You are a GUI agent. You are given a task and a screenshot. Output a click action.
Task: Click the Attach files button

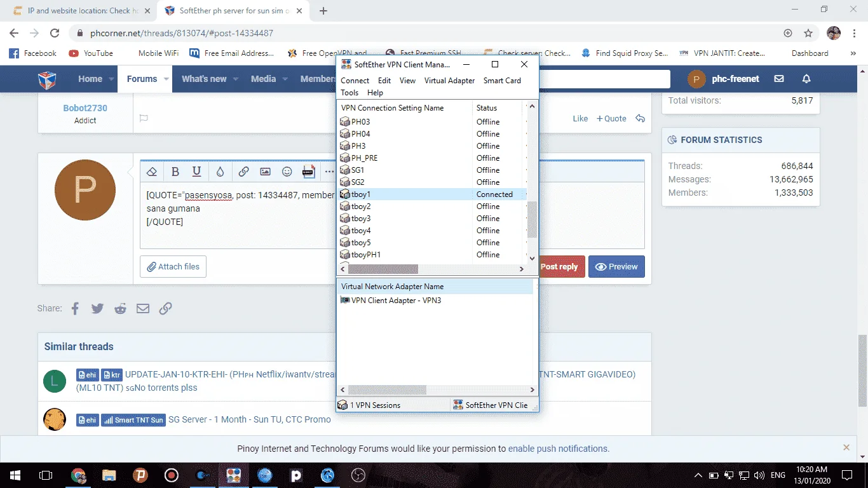[x=173, y=266]
